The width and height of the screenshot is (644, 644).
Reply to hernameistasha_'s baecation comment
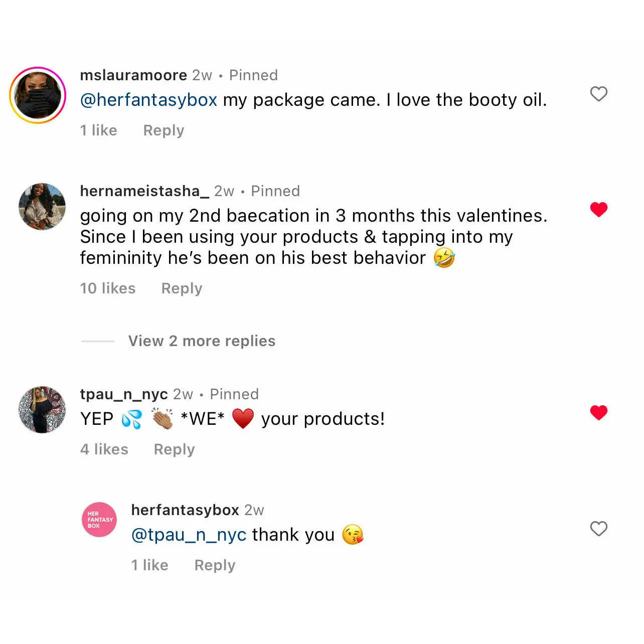coord(182,288)
